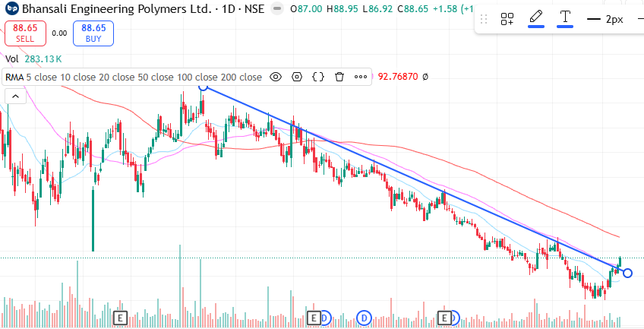Image resolution: width=644 pixels, height=329 pixels.
Task: Click the Bhansali company logo icon
Action: click(x=13, y=8)
